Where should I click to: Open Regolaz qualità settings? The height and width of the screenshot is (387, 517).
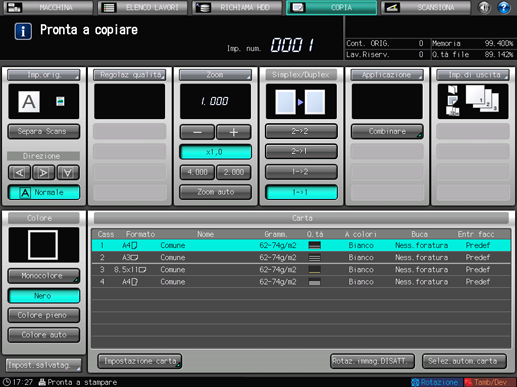tap(129, 75)
